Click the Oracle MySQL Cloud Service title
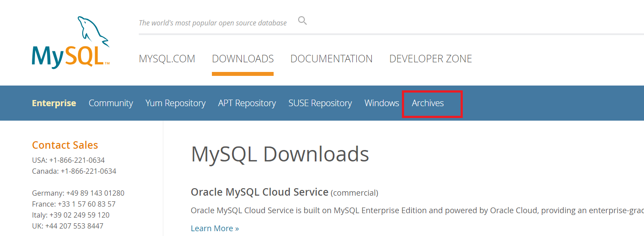 (260, 192)
